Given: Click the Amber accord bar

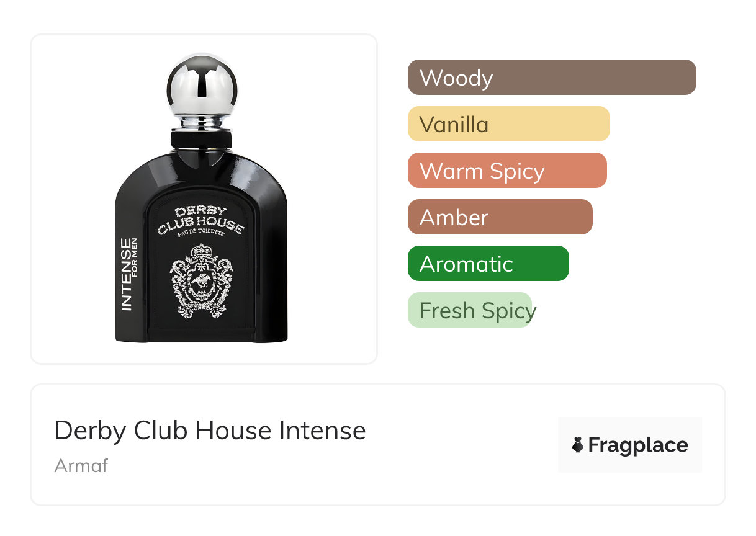Looking at the screenshot, I should (x=500, y=217).
